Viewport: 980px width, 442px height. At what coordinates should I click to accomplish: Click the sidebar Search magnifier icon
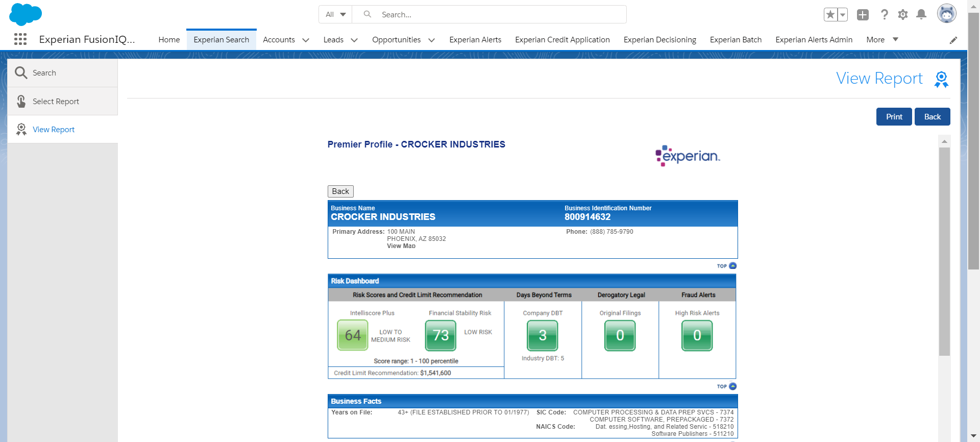coord(21,73)
